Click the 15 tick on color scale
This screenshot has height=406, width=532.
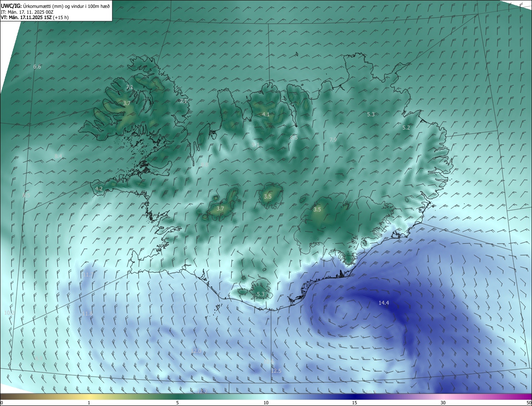(x=355, y=403)
